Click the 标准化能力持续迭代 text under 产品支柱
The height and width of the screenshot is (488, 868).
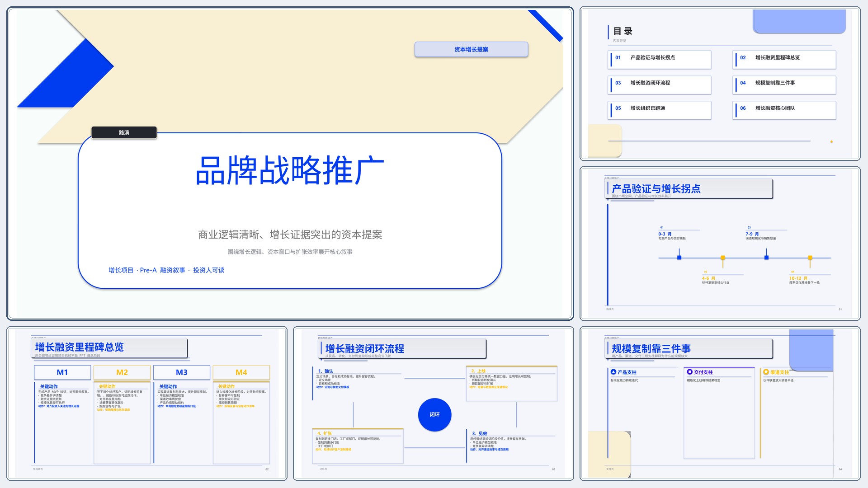[624, 380]
